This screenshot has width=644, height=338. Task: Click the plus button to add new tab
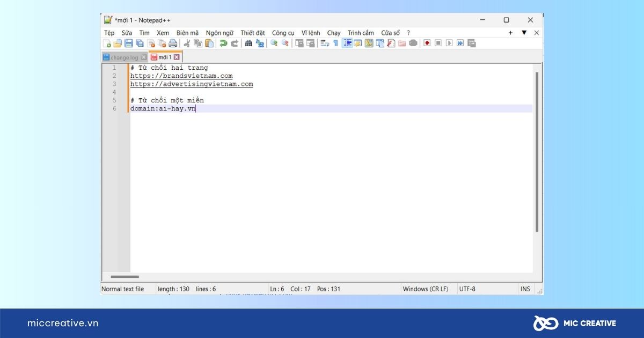[510, 33]
